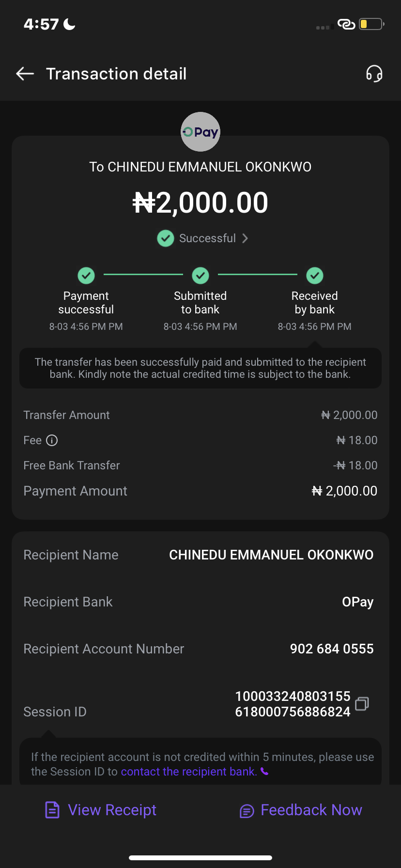The width and height of the screenshot is (401, 868).
Task: Click the Fee info icon
Action: coord(52,440)
